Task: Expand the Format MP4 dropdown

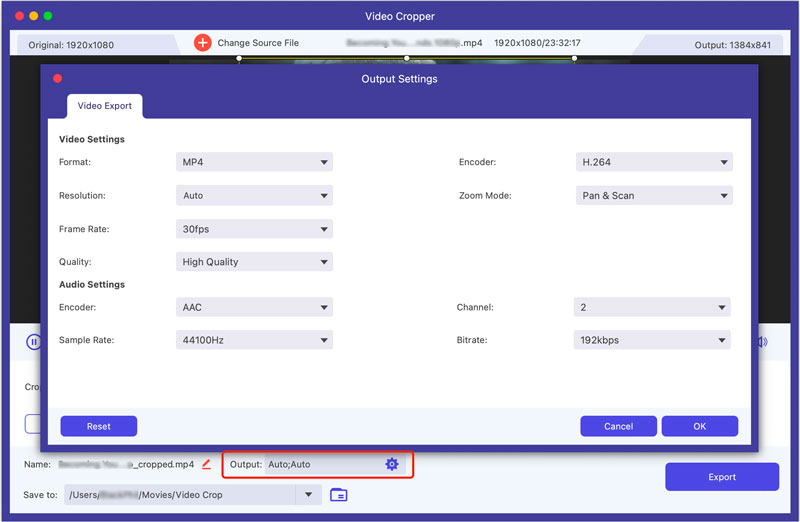Action: (254, 162)
